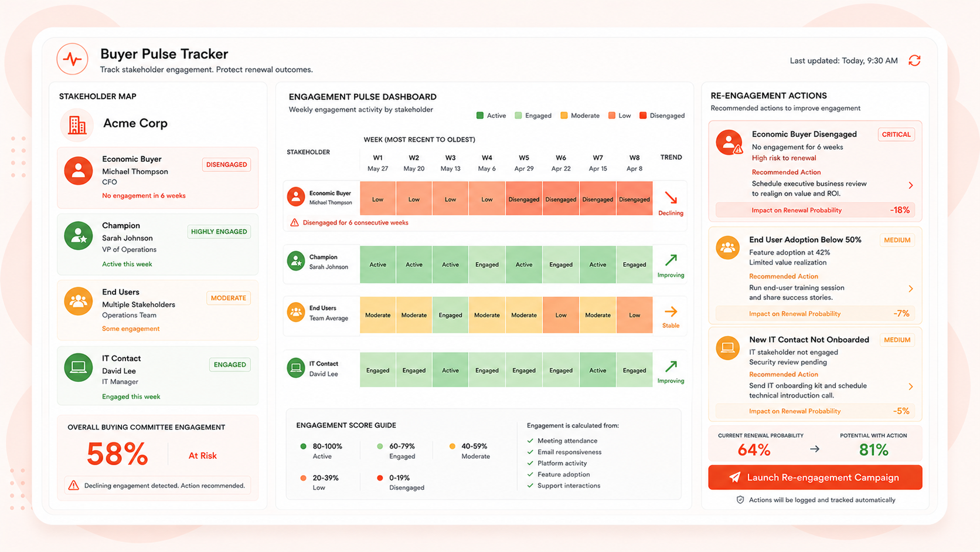Click the Moderate legend yellow swatch
The width and height of the screenshot is (980, 552).
[564, 116]
